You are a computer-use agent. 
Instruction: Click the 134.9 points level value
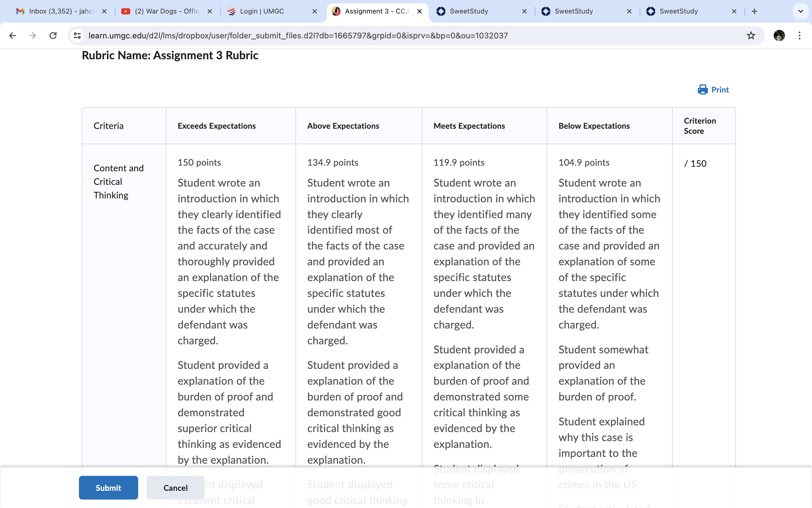(x=332, y=163)
